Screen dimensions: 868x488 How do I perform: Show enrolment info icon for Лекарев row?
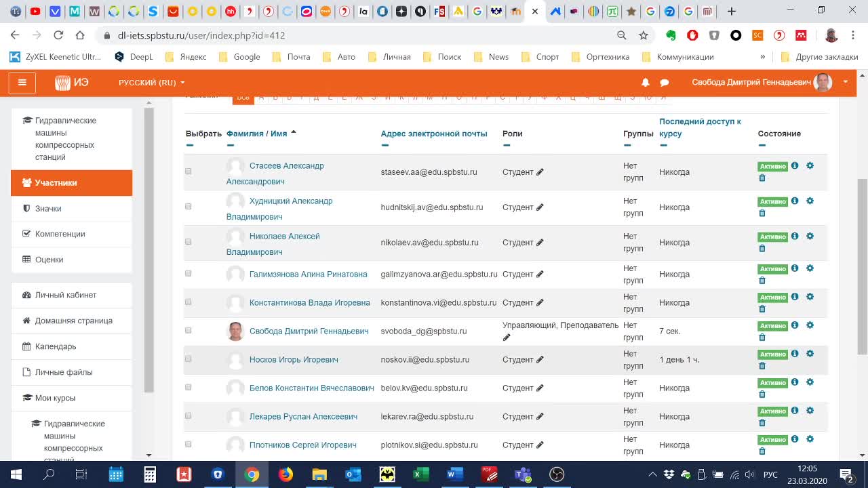795,411
